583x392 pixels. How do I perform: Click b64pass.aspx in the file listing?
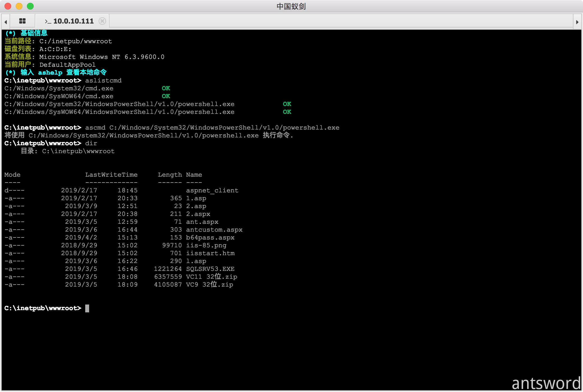click(x=210, y=237)
